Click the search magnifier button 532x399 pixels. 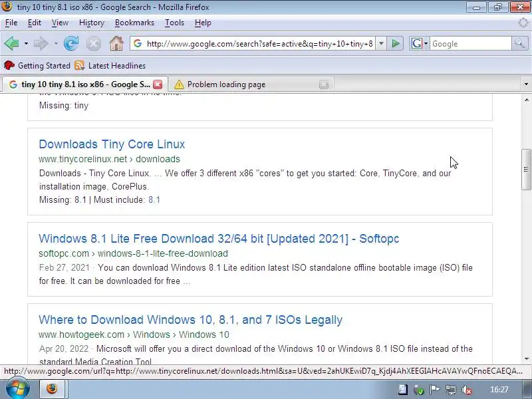pyautogui.click(x=519, y=43)
